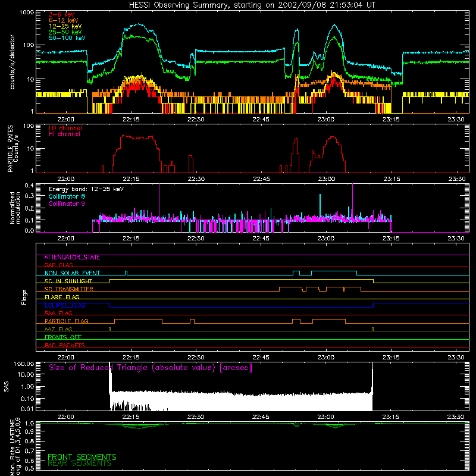
Task: Click the 'ATTENUATOR_STATE' flag label
Action: (x=72, y=258)
